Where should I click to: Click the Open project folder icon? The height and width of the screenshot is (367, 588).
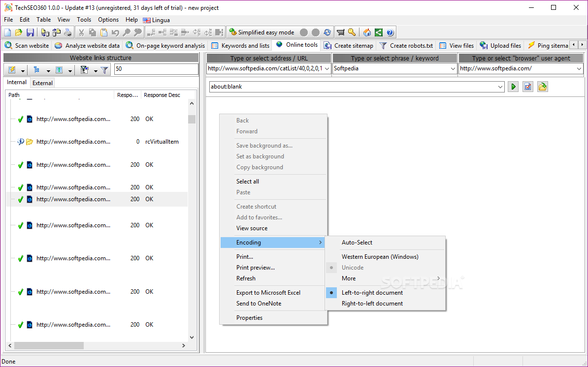(x=18, y=32)
